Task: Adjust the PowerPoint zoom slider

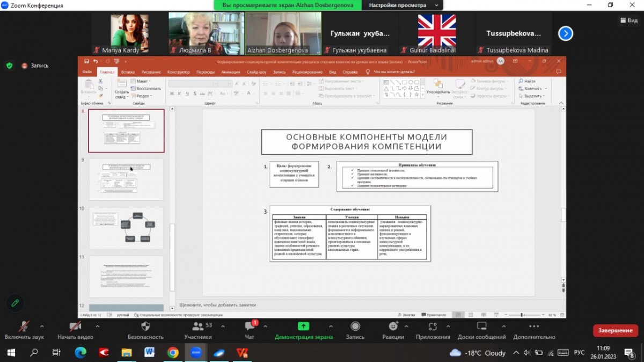Action: 522,315
